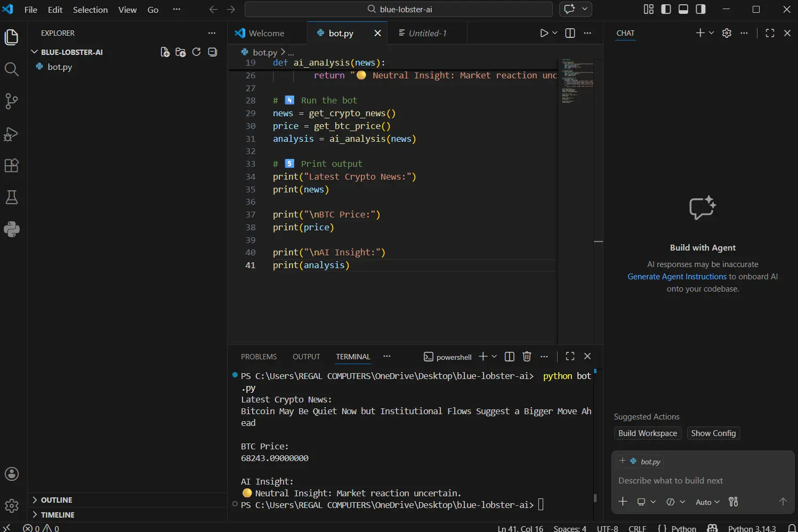Open Generate Agent Instructions link

[x=676, y=277]
